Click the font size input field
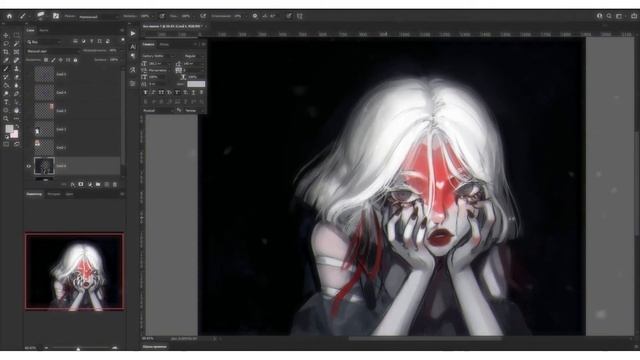 click(160, 64)
